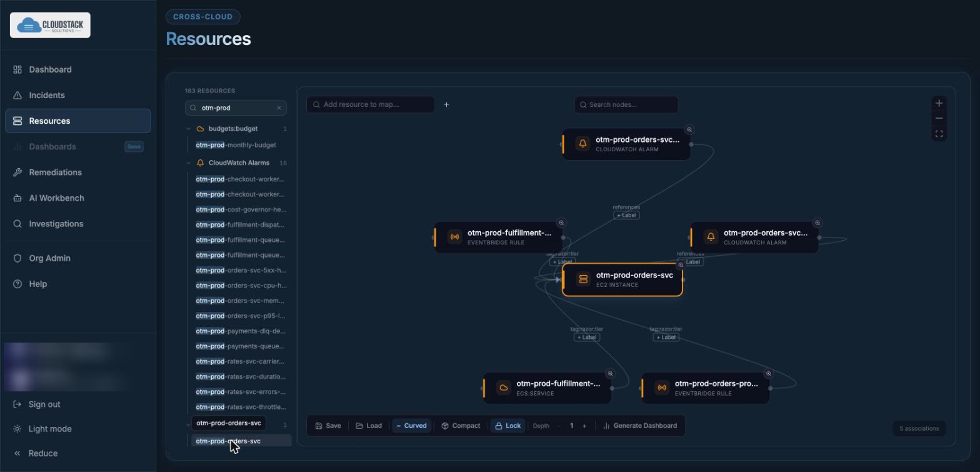The width and height of the screenshot is (980, 472).
Task: Open magnifier on top CloudWatch Alarm node
Action: pos(689,129)
